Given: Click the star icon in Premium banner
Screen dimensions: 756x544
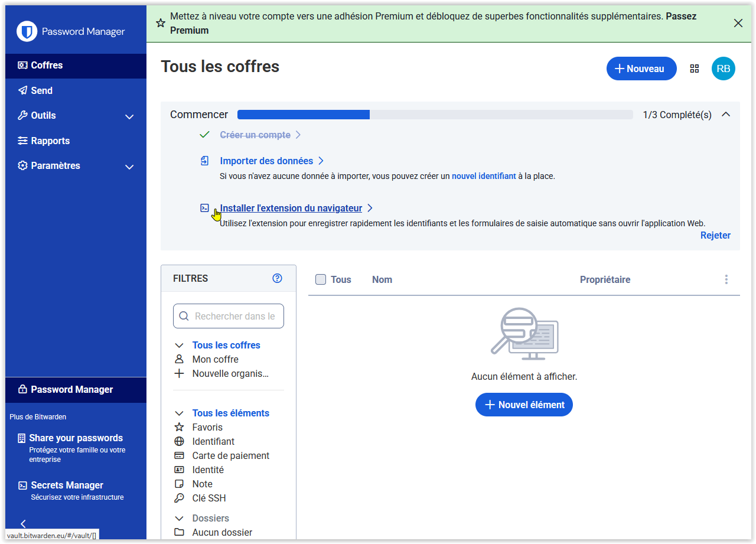Looking at the screenshot, I should click(x=161, y=23).
